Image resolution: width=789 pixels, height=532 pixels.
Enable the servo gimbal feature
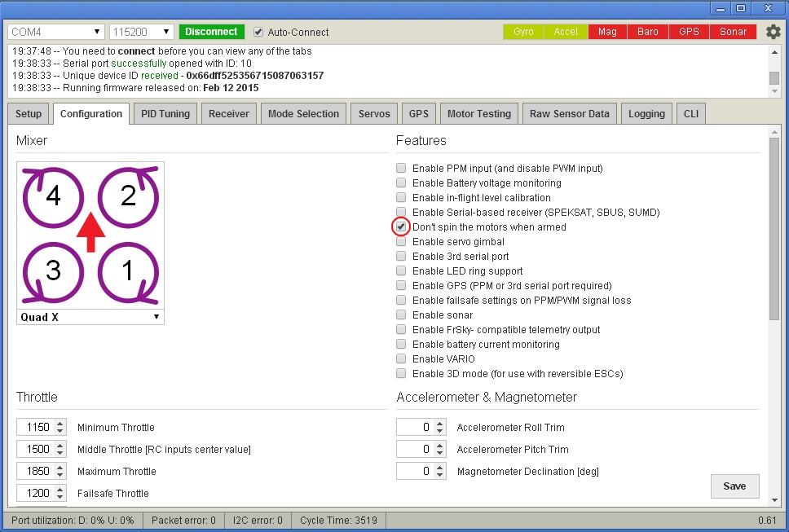(401, 242)
